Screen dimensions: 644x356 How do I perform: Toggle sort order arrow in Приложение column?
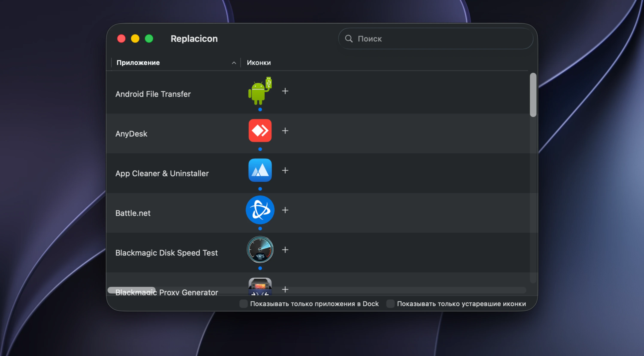pyautogui.click(x=234, y=63)
